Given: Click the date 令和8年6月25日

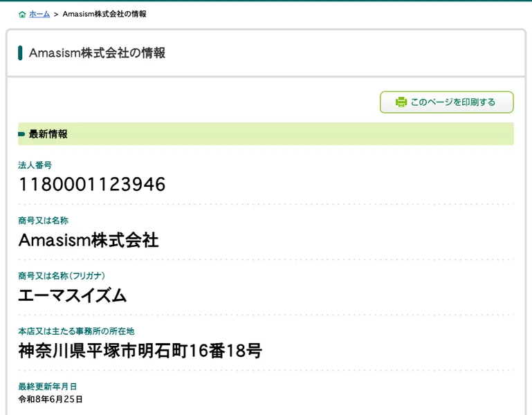Looking at the screenshot, I should pyautogui.click(x=51, y=399).
